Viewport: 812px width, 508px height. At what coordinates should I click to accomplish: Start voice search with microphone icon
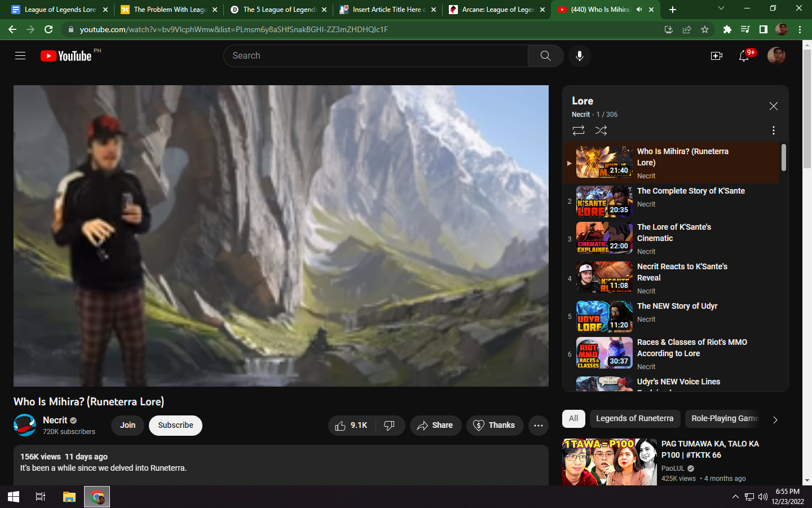coord(580,56)
